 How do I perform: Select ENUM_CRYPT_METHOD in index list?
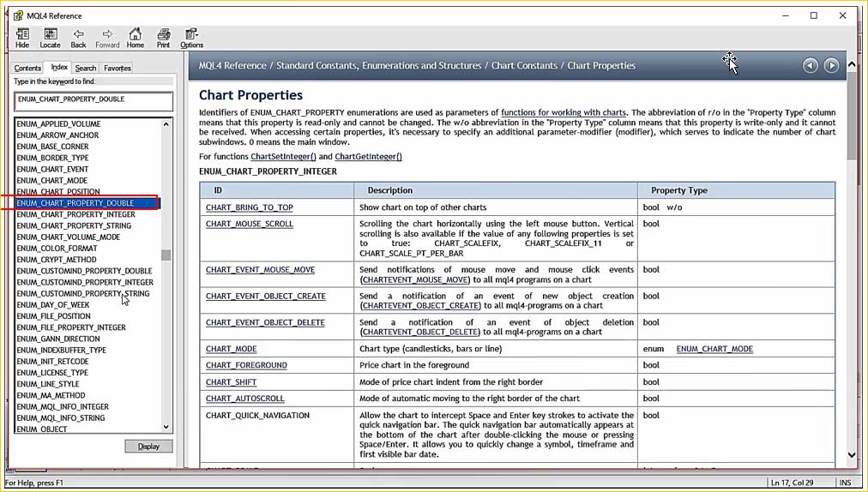(57, 260)
